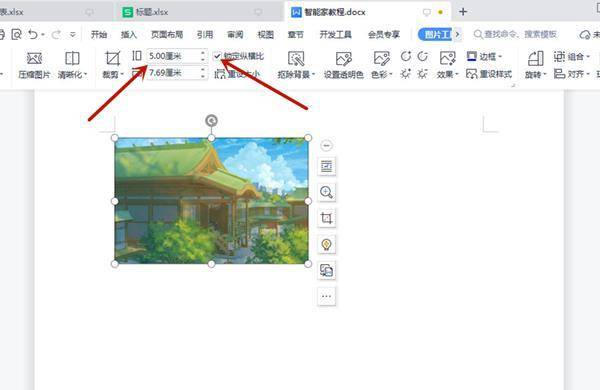The image size is (600, 390).
Task: Click the lightbulb icon beside the picture
Action: (326, 244)
